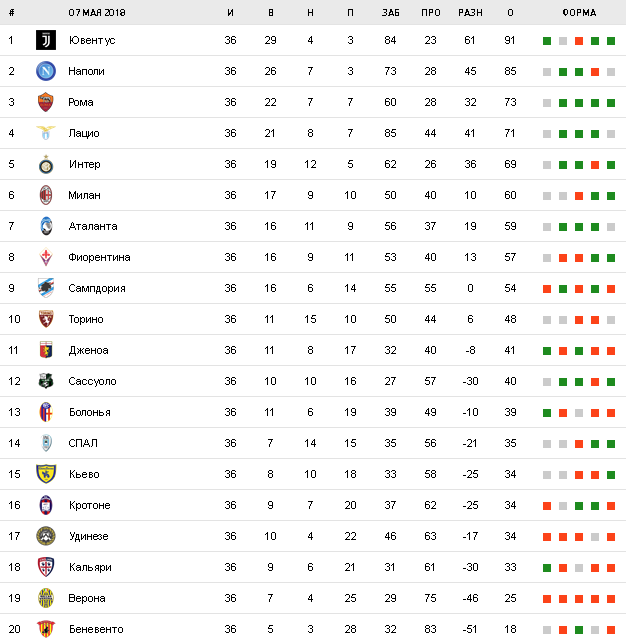This screenshot has width=626, height=642.
Task: Open the Дженоа team link
Action: point(87,350)
